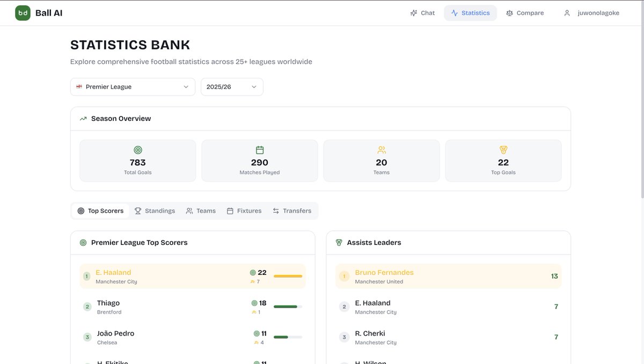Click the Statistics pulse icon
Viewport: 644px width, 364px height.
click(x=455, y=13)
